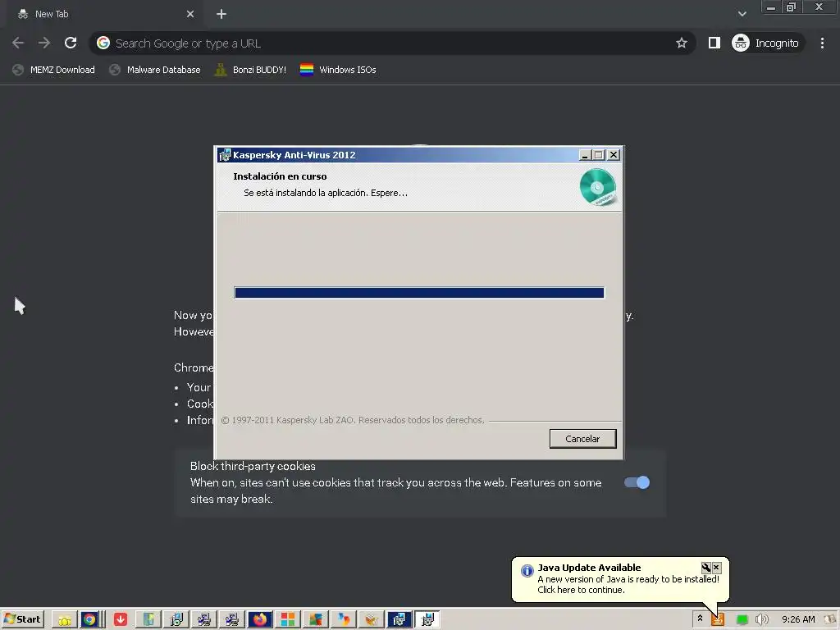
Task: Go back with Chrome's back arrow
Action: (18, 43)
